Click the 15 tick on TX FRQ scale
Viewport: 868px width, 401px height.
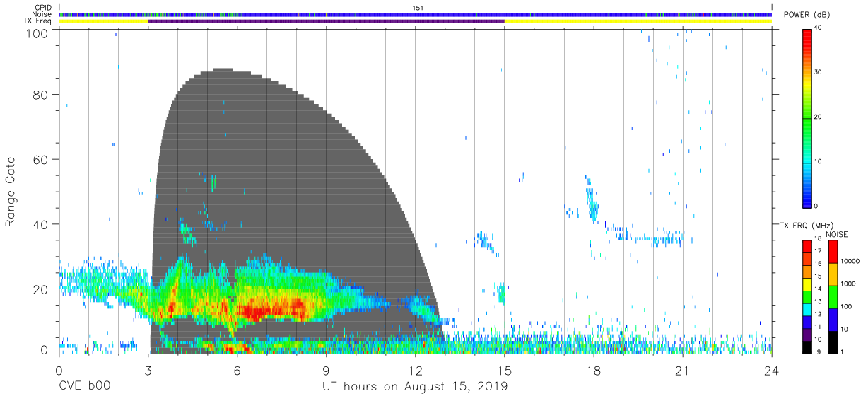(x=820, y=277)
